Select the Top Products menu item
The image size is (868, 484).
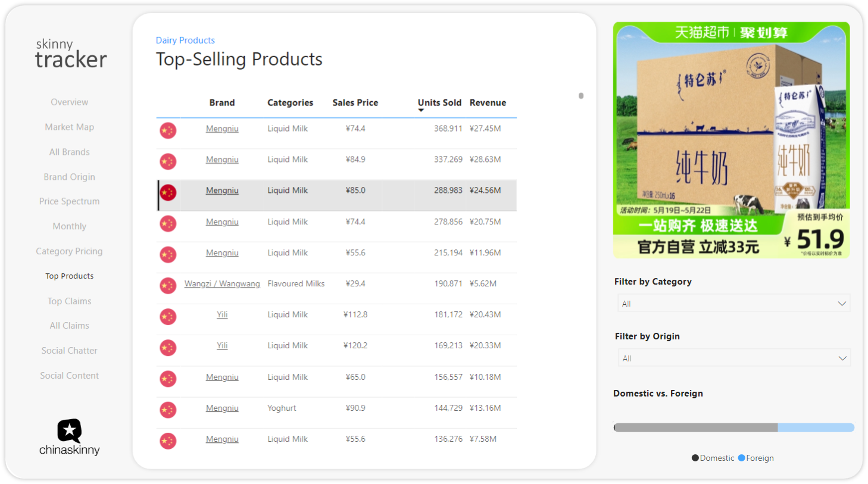coord(69,276)
